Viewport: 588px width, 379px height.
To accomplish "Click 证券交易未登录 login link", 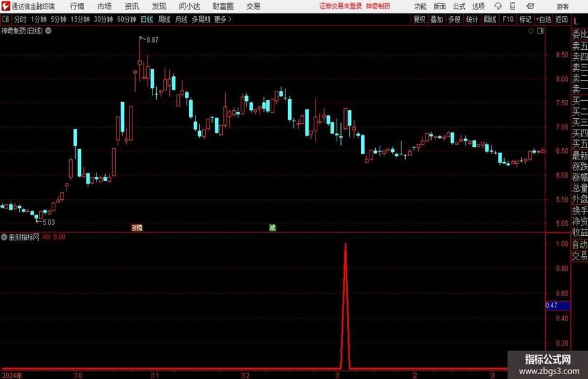I will pos(340,6).
